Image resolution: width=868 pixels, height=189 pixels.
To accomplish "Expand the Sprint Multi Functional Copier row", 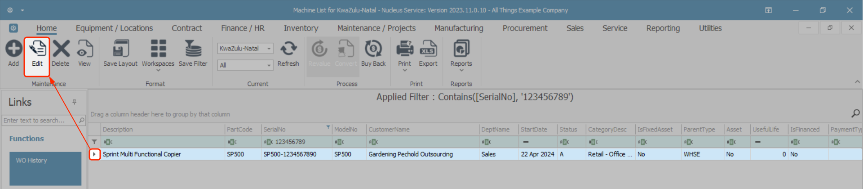I will pyautogui.click(x=94, y=154).
